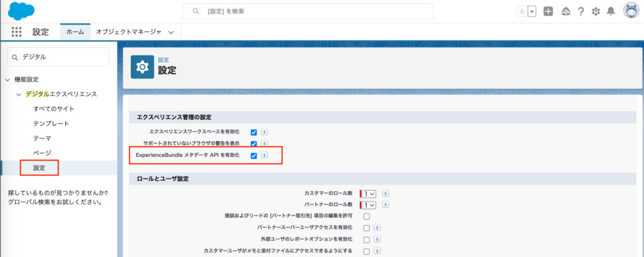The height and width of the screenshot is (257, 644).
Task: Click the setup gear icon in header
Action: pos(596,11)
